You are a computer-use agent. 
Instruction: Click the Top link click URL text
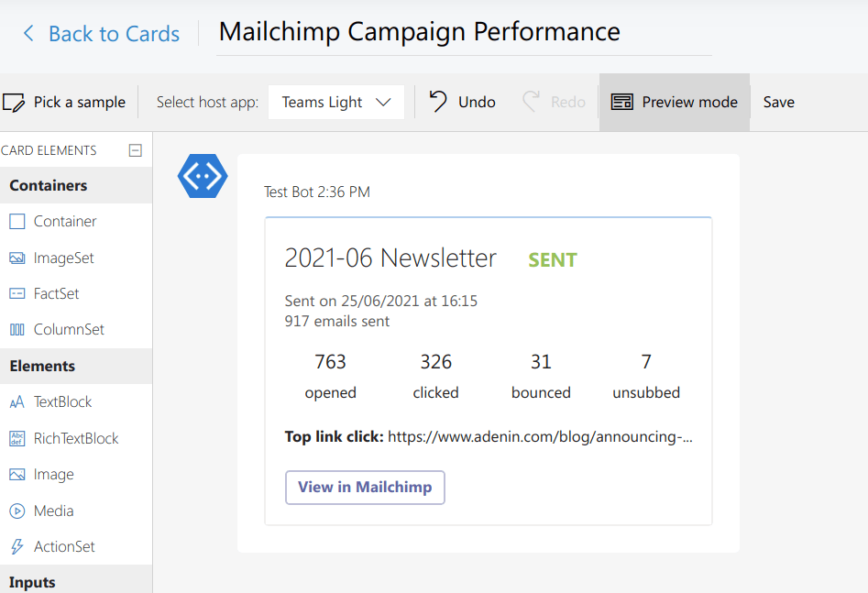tap(540, 437)
